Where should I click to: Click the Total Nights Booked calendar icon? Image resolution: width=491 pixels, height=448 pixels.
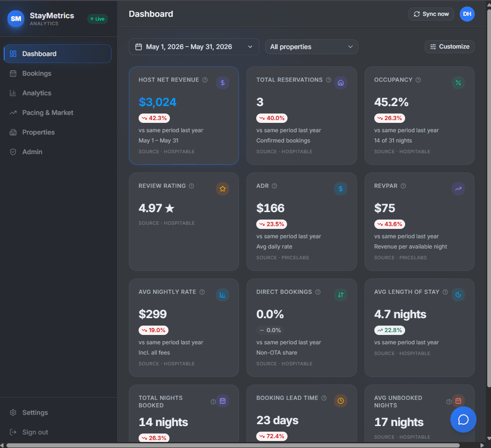point(223,401)
